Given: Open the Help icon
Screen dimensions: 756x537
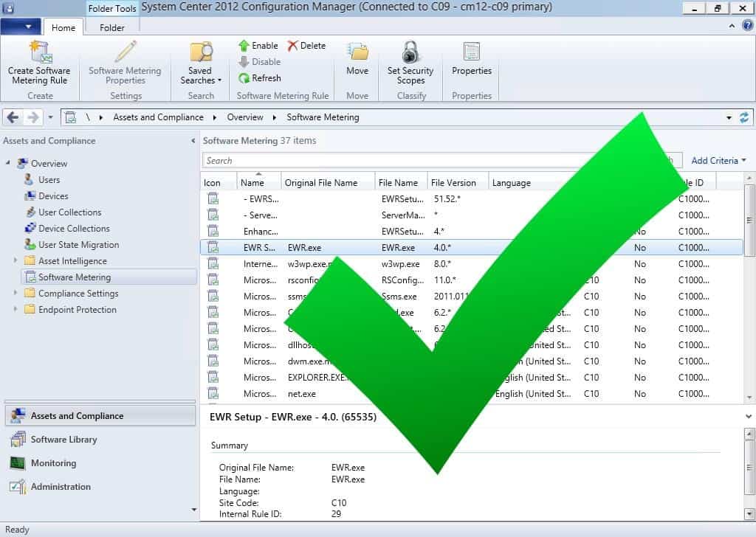Looking at the screenshot, I should (x=747, y=26).
